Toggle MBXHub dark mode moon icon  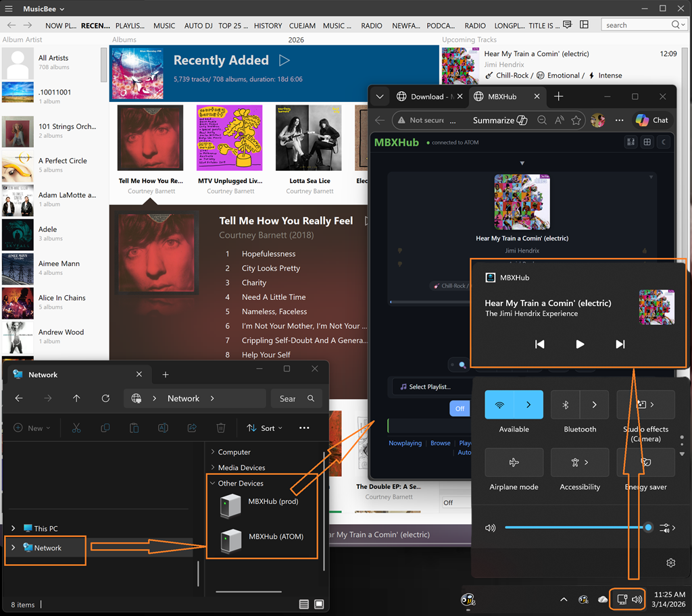point(664,142)
